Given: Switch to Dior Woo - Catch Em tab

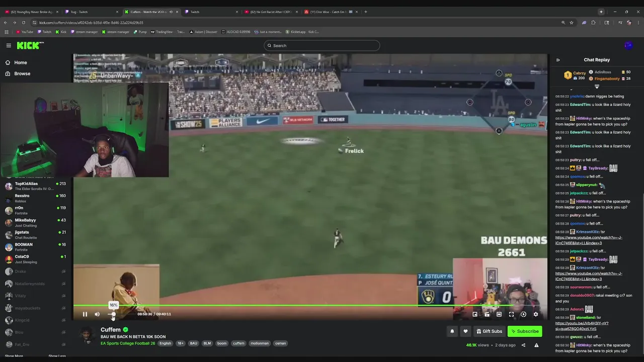Looking at the screenshot, I should click(x=331, y=12).
